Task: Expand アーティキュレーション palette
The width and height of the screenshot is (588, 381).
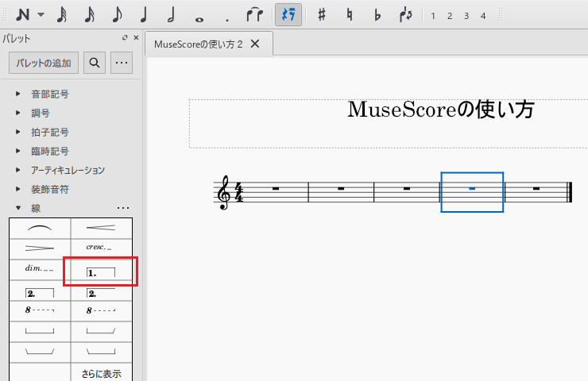Action: click(x=18, y=170)
